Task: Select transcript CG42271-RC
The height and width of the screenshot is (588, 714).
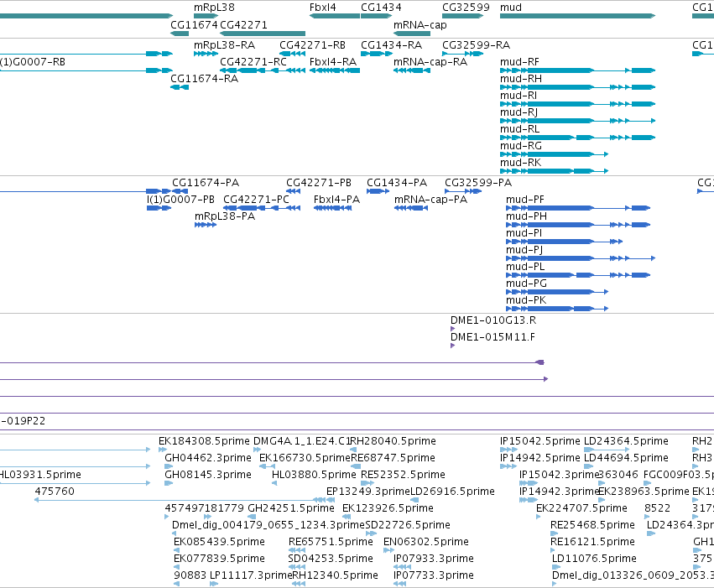Action: tap(253, 62)
